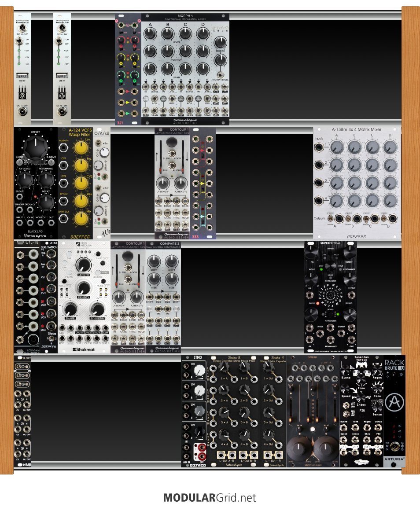Screen dimensions: 420x507
Task: Flip SLEW/LOOP switch on second-row Contour 1
Action: tap(171, 153)
